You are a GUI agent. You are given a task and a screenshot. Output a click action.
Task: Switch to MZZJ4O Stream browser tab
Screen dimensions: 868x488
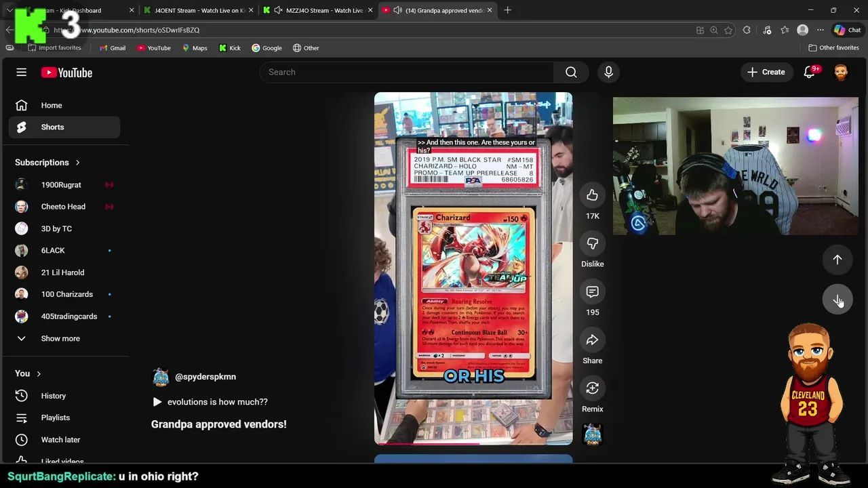(319, 10)
